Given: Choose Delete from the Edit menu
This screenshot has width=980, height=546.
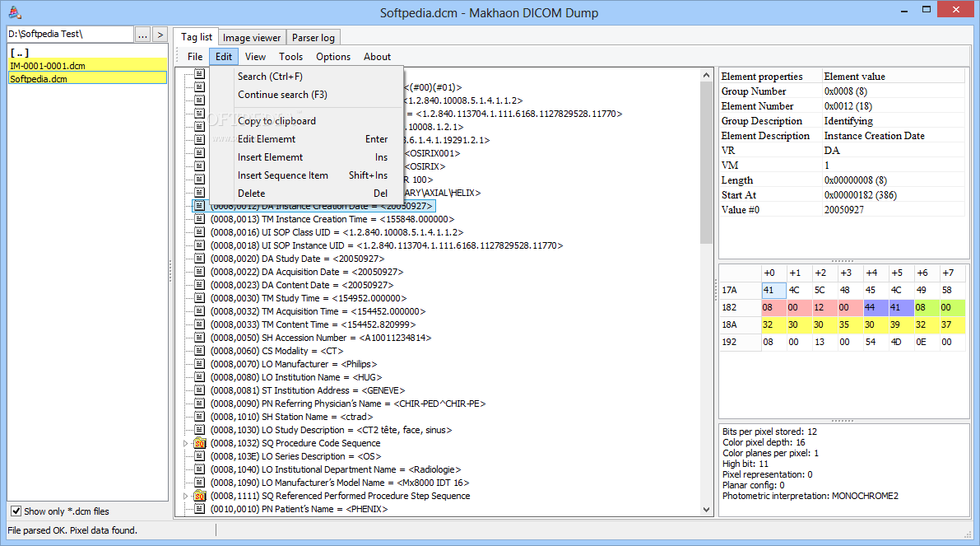Looking at the screenshot, I should point(306,194).
